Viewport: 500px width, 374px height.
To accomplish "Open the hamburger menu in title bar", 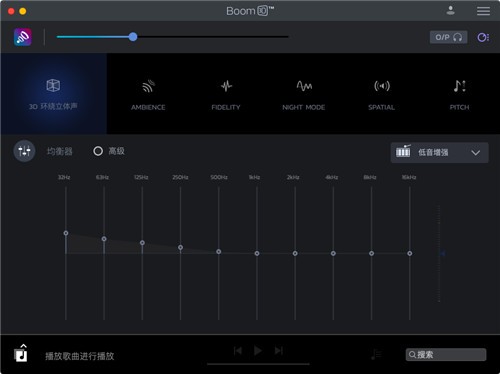I will click(x=483, y=11).
